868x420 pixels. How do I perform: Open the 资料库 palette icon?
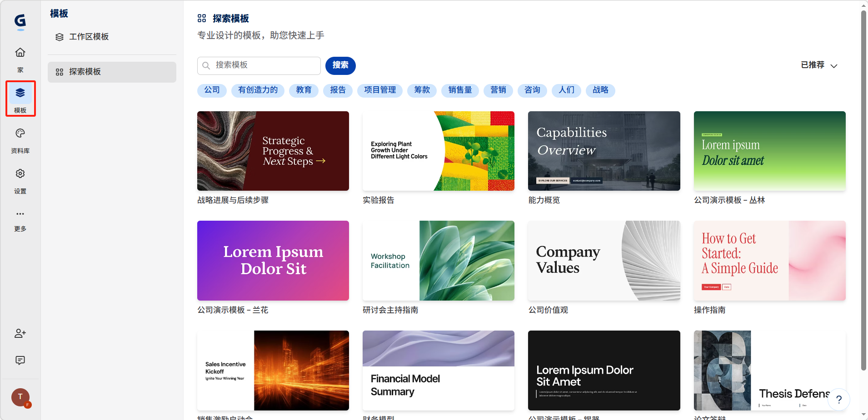(20, 133)
